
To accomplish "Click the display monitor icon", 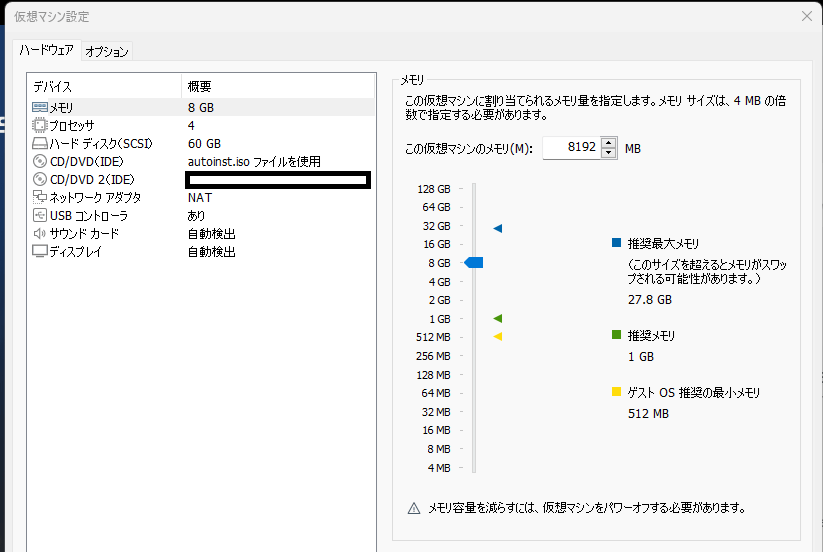I will pos(39,251).
